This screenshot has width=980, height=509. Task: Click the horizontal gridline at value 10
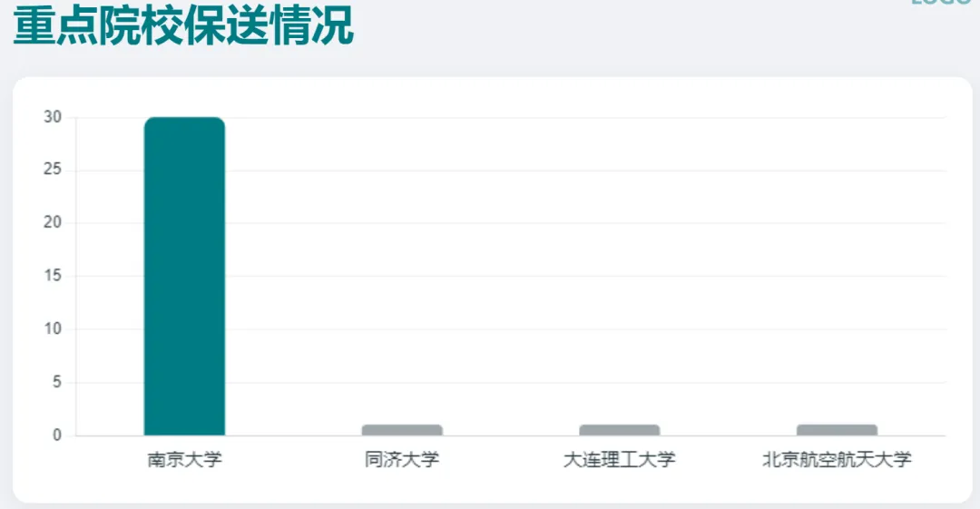tap(511, 329)
